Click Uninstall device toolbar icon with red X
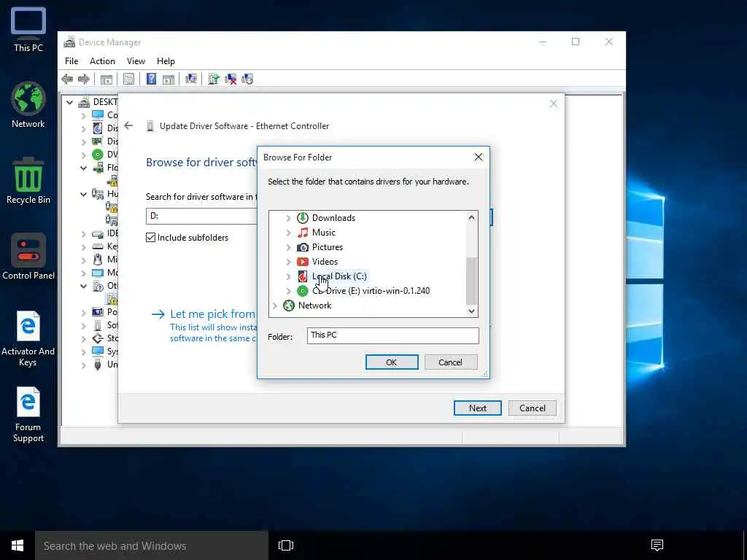The height and width of the screenshot is (560, 747). (x=231, y=79)
